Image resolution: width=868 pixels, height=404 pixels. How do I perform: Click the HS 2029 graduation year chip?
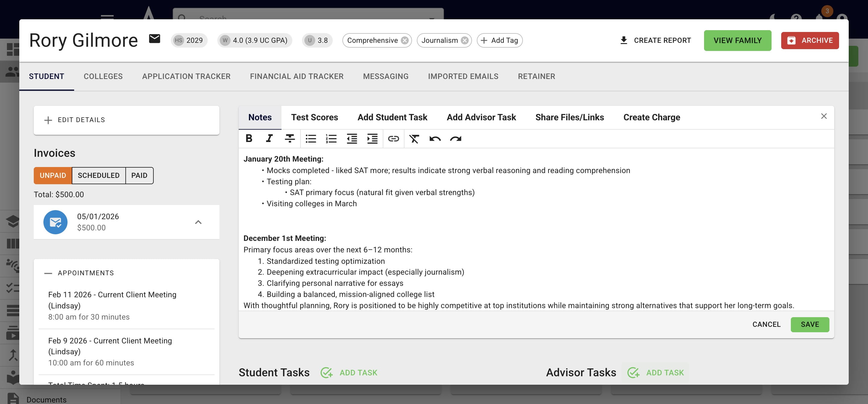tap(189, 40)
